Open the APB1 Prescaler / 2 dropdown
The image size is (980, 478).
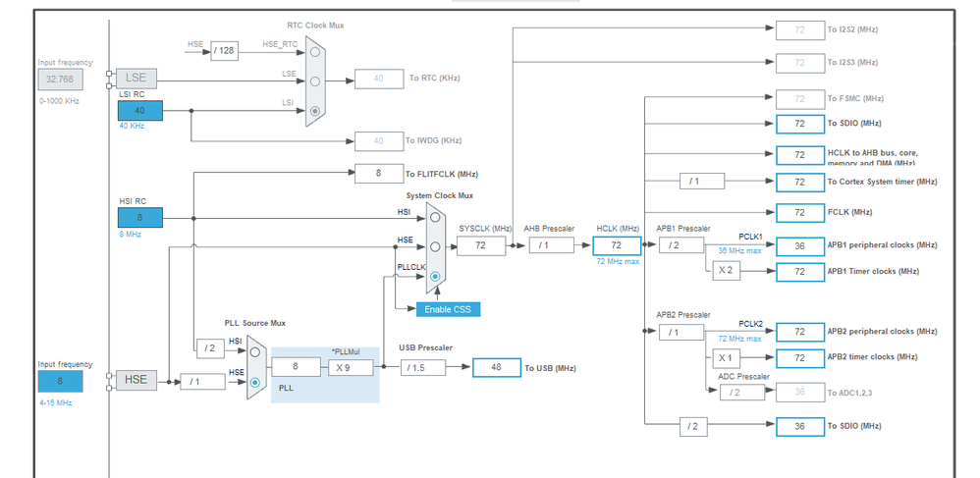[681, 245]
